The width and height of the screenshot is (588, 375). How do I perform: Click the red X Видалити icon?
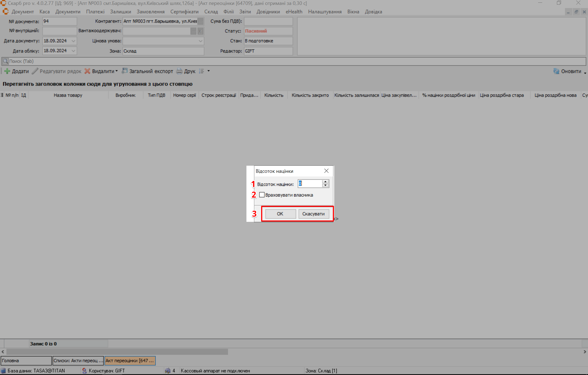pos(87,71)
